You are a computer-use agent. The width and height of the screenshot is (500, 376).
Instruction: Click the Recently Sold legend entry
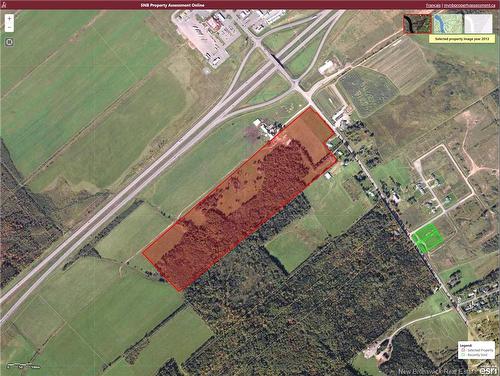475,355
